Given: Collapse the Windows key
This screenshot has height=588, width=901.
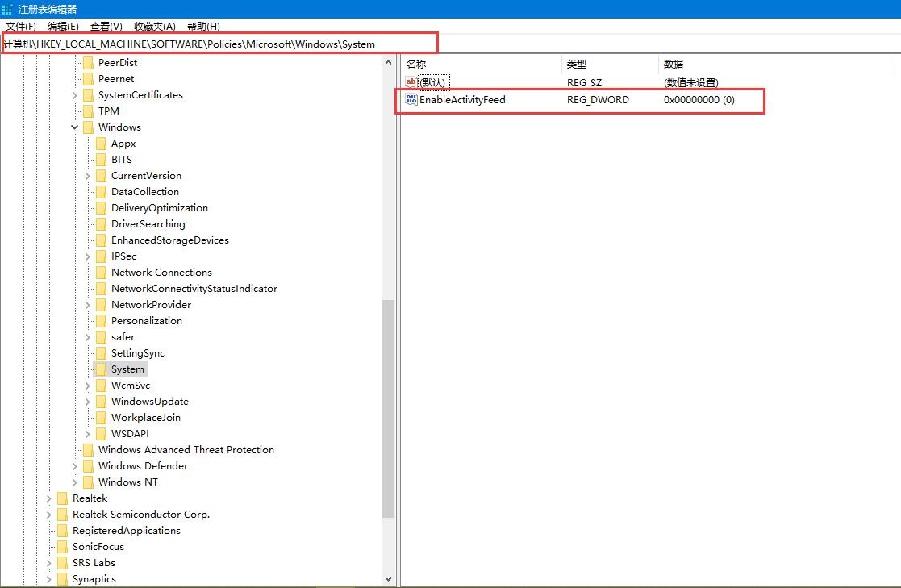Looking at the screenshot, I should [75, 127].
